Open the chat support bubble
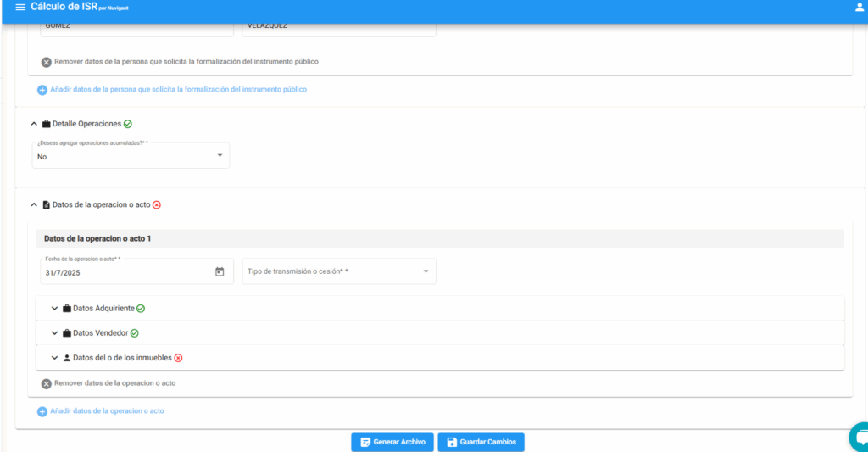This screenshot has width=868, height=452. click(860, 437)
